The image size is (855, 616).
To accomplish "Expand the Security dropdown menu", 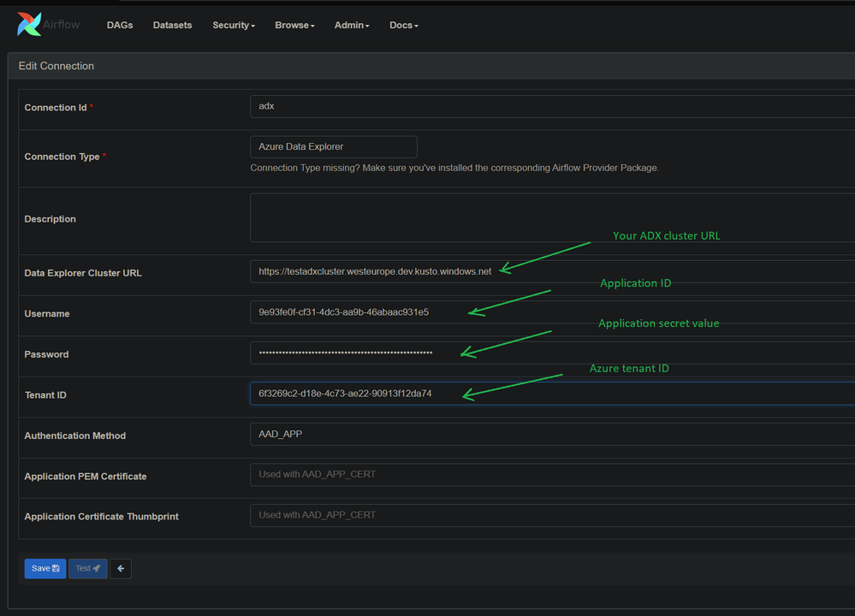I will pos(234,26).
